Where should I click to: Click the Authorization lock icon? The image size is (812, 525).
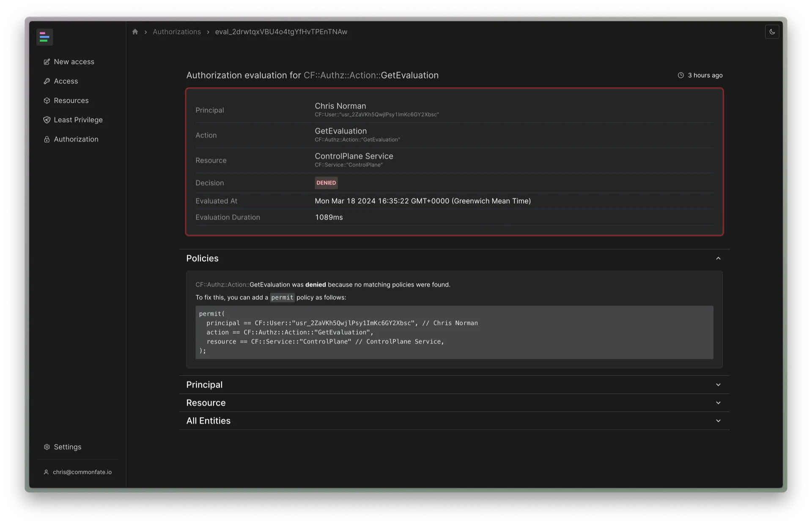[47, 139]
